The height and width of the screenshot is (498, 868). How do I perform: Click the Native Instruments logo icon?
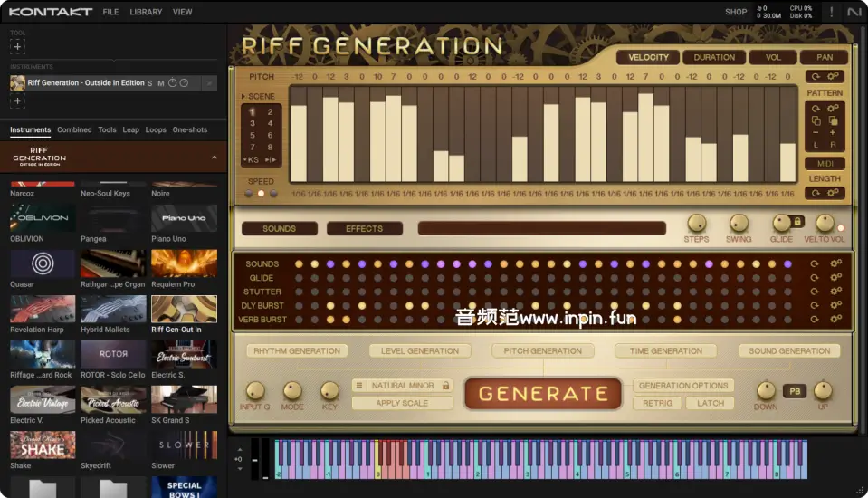click(x=854, y=12)
